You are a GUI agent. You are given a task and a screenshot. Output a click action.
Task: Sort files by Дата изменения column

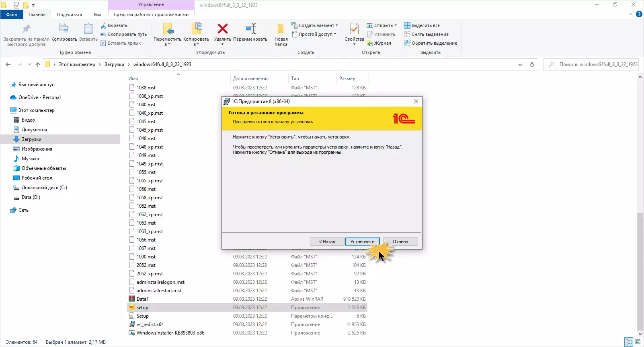click(251, 78)
